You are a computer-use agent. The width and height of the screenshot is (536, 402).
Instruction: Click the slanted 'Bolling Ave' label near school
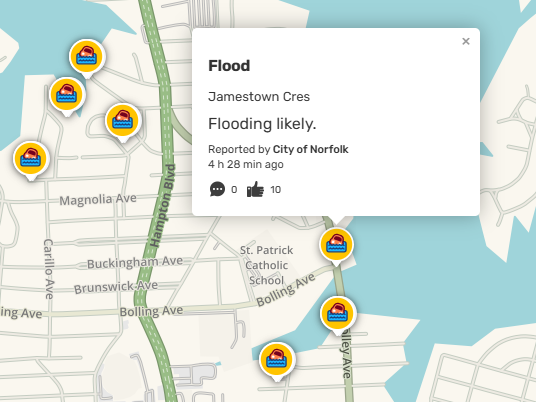tap(286, 290)
